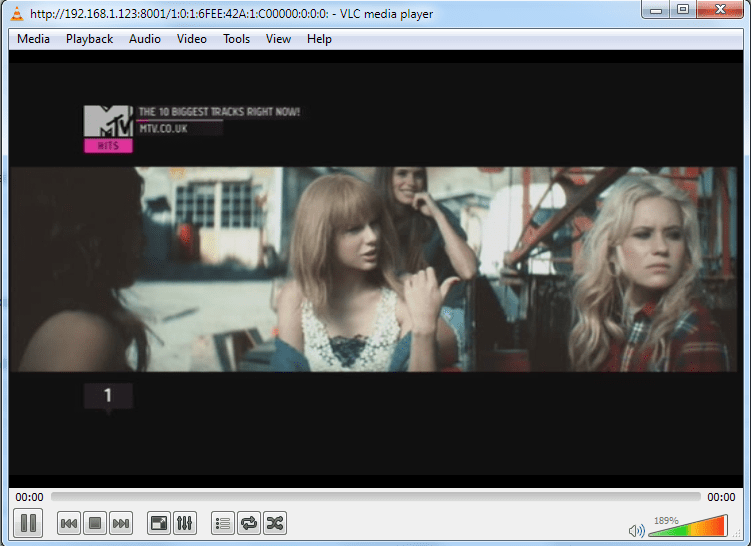Click the playback seek bar
The image size is (751, 546).
(x=375, y=497)
